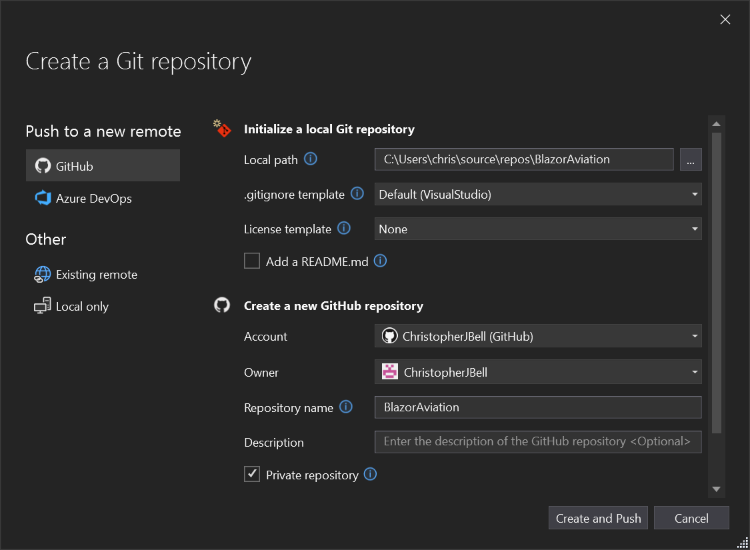
Task: Click the Repository name info icon
Action: click(346, 407)
